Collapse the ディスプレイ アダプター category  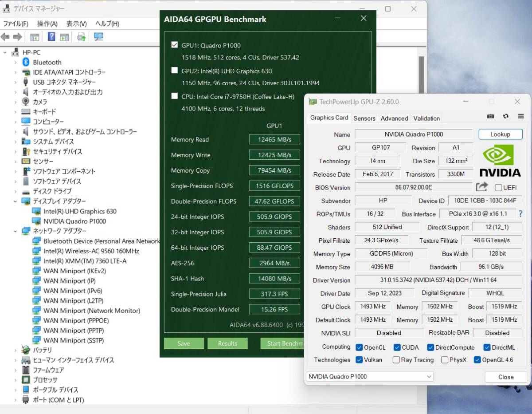[x=16, y=201]
